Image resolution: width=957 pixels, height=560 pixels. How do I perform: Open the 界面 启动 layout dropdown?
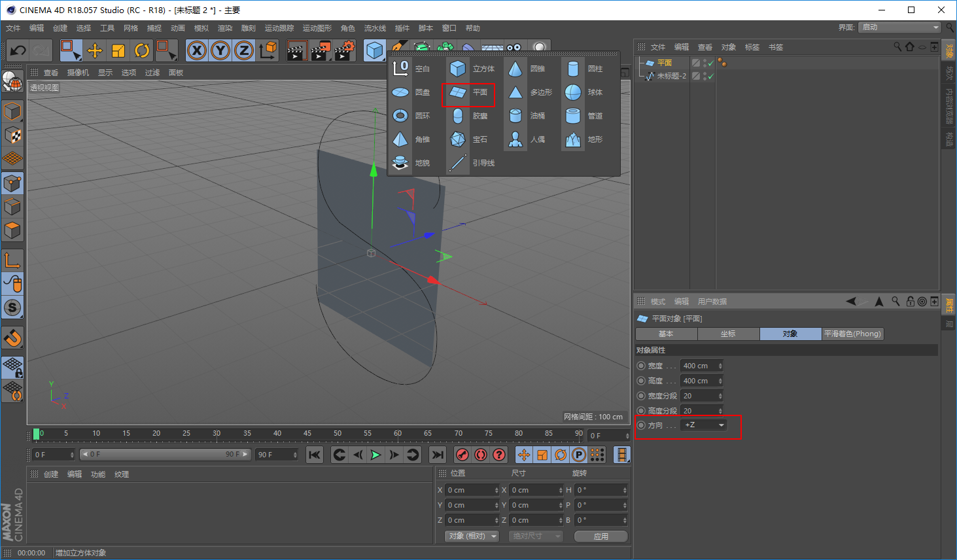click(900, 27)
